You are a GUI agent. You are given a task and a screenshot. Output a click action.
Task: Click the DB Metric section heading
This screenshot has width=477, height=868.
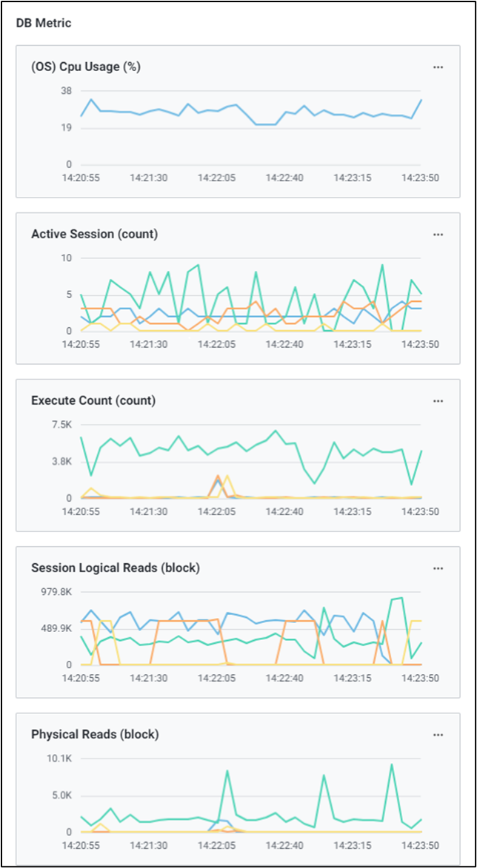tap(44, 23)
